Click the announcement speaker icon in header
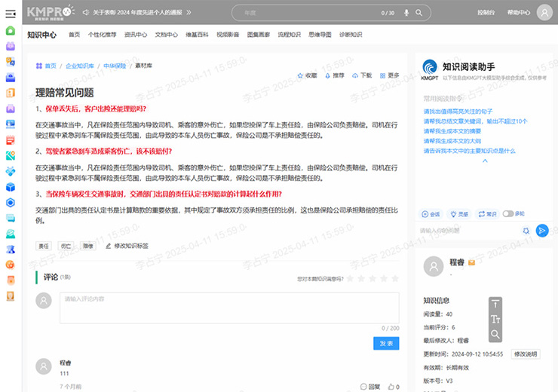This screenshot has width=558, height=392. [x=86, y=13]
